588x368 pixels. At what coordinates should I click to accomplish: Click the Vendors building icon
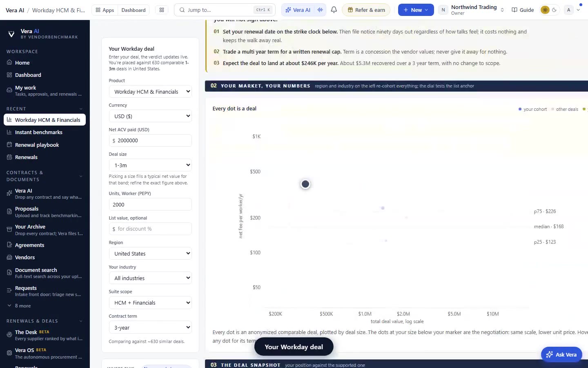(9, 257)
